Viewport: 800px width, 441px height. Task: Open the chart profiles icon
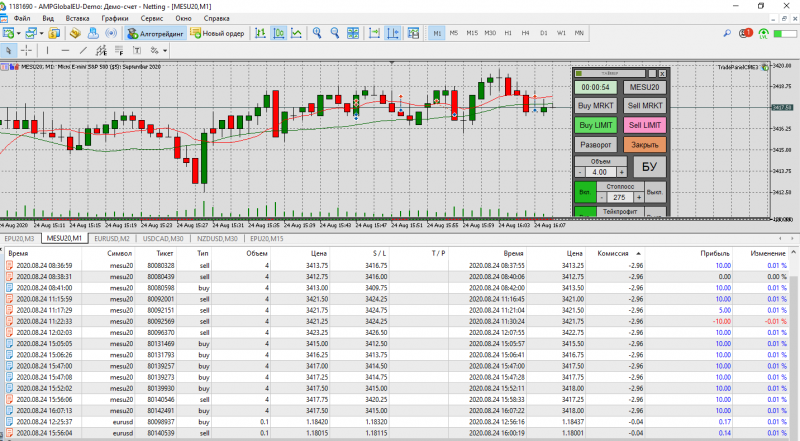[x=32, y=33]
